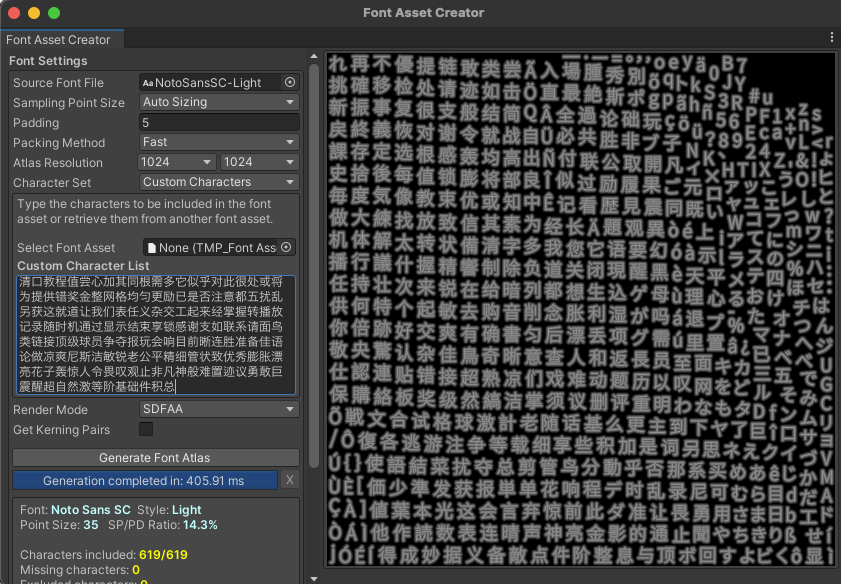Click the Select Font Asset label

click(66, 248)
